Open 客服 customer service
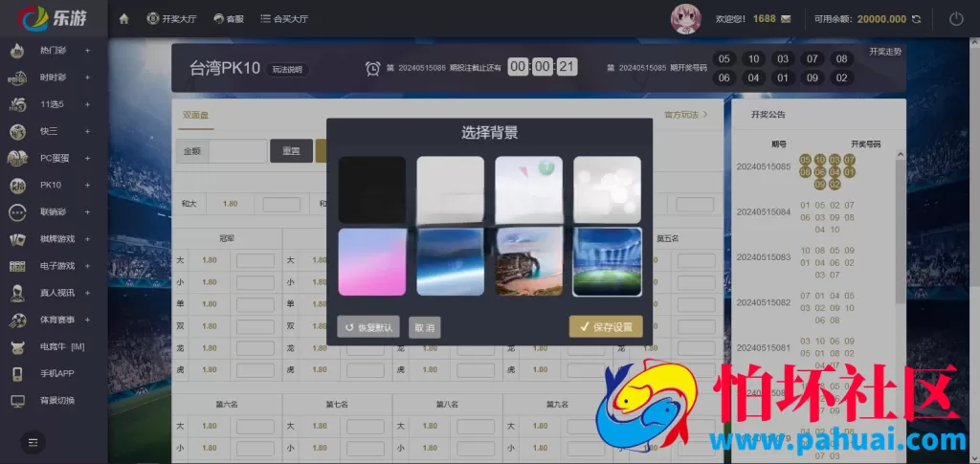Viewport: 980px width, 464px height. (228, 19)
